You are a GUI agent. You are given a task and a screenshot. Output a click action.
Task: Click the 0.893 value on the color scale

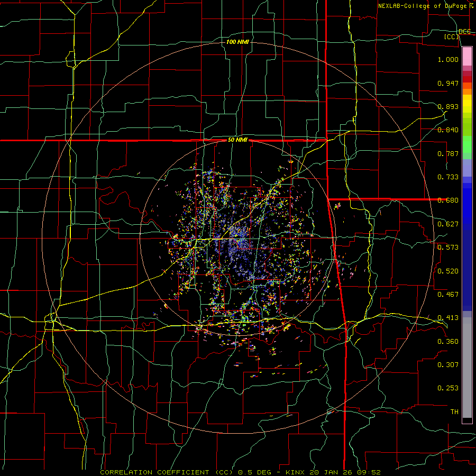point(448,106)
